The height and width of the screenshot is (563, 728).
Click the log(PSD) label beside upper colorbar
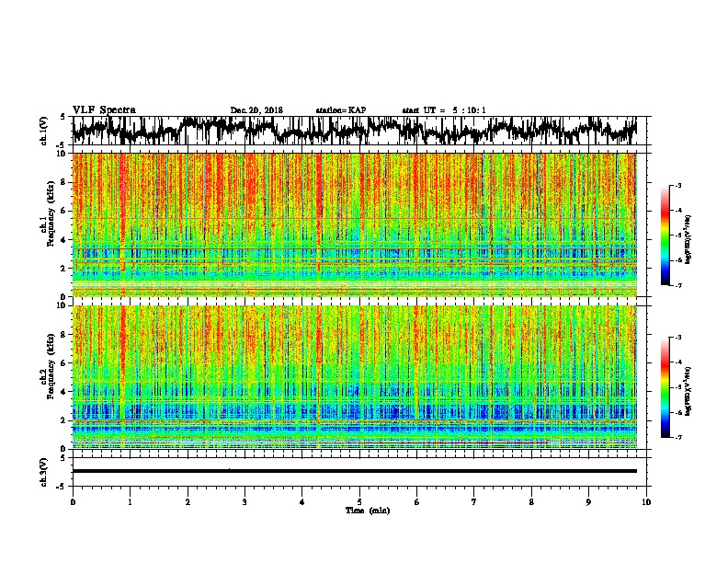(688, 239)
